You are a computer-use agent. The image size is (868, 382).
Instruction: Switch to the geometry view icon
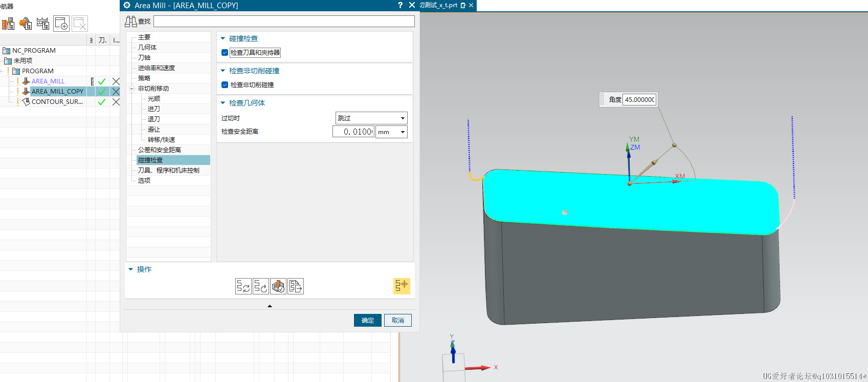[25, 24]
